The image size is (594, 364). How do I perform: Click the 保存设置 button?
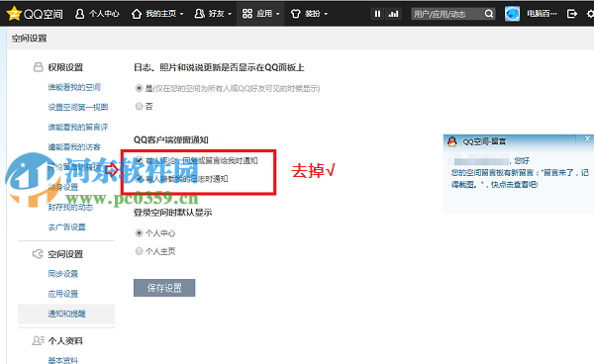(164, 288)
